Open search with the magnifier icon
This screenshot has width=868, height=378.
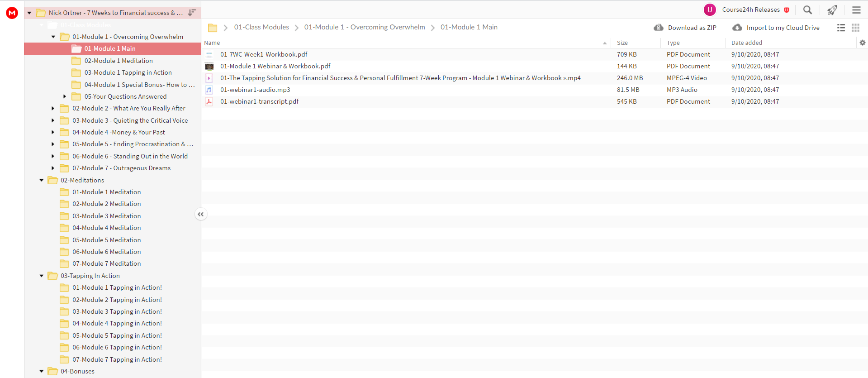click(x=807, y=10)
